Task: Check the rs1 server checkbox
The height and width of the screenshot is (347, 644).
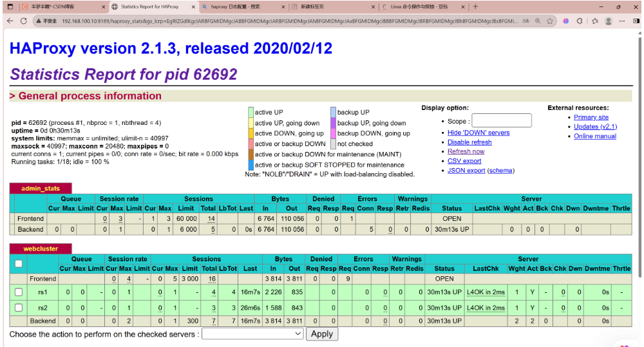Action: pos(19,292)
